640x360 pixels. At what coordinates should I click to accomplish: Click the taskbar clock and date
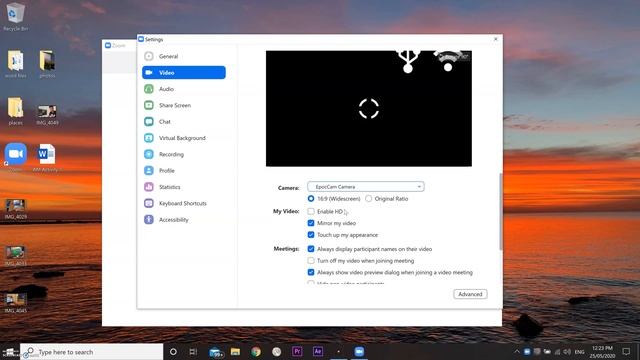tap(602, 352)
